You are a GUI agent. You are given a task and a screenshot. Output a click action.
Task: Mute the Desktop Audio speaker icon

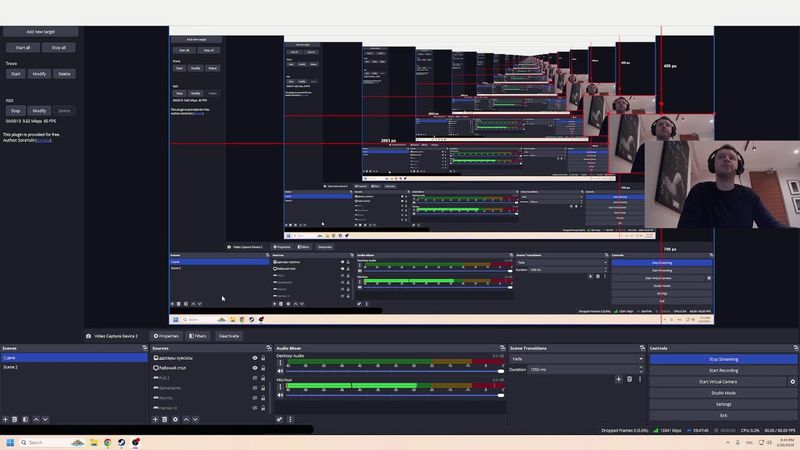[x=280, y=370]
